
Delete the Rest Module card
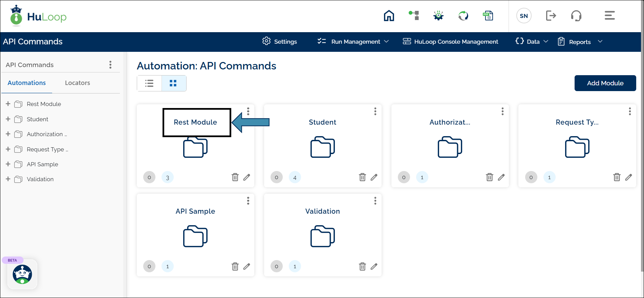235,177
